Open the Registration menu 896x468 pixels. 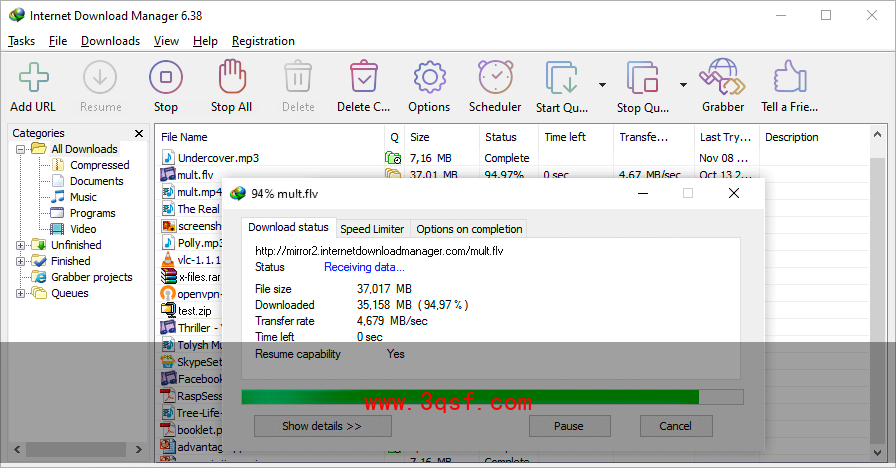coord(263,41)
